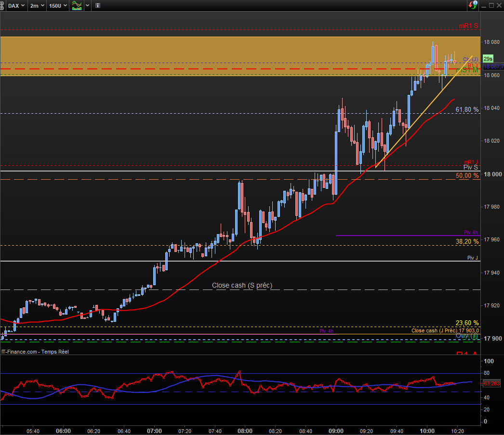Click the 29s candle countdown badge

click(x=488, y=58)
